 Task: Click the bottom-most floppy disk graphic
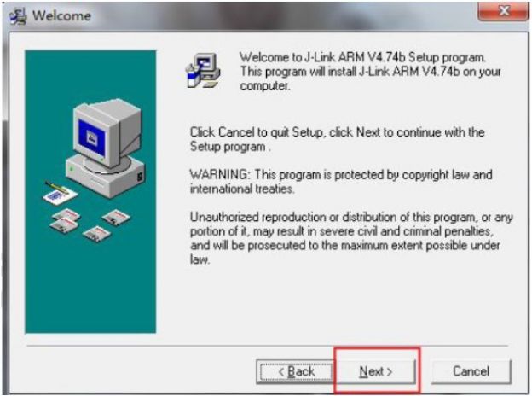[96, 234]
